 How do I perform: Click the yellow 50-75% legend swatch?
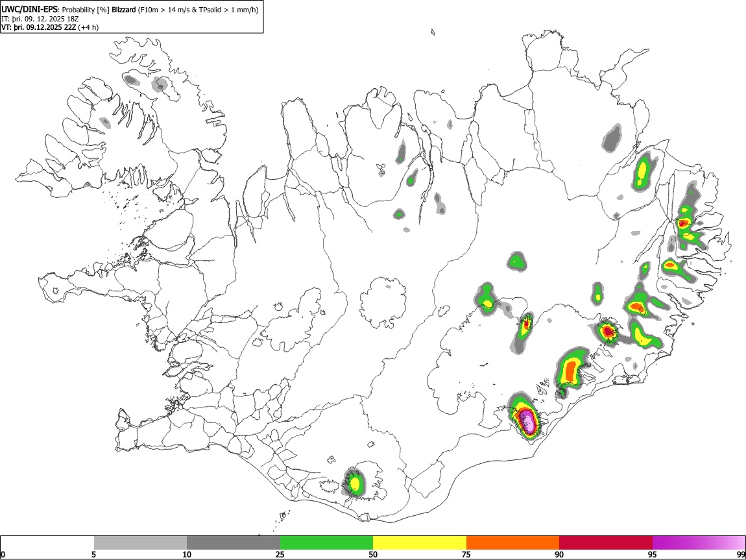click(420, 543)
